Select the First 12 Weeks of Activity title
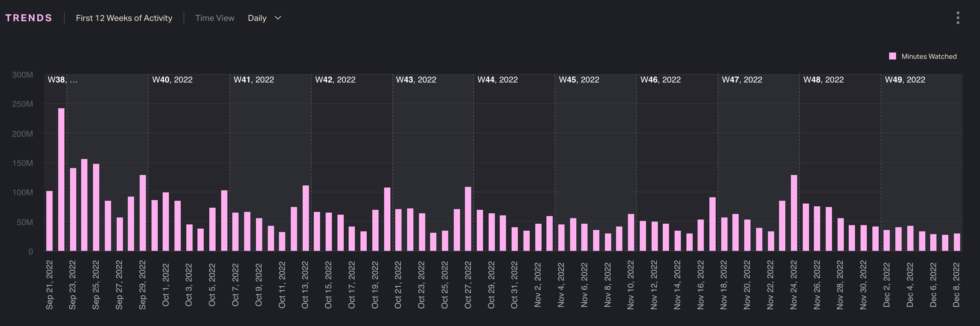Viewport: 980px width, 326px height. click(124, 18)
